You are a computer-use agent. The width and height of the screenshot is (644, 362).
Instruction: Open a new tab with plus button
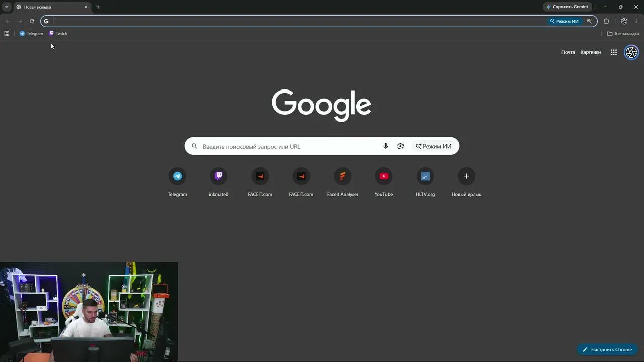[x=98, y=7]
